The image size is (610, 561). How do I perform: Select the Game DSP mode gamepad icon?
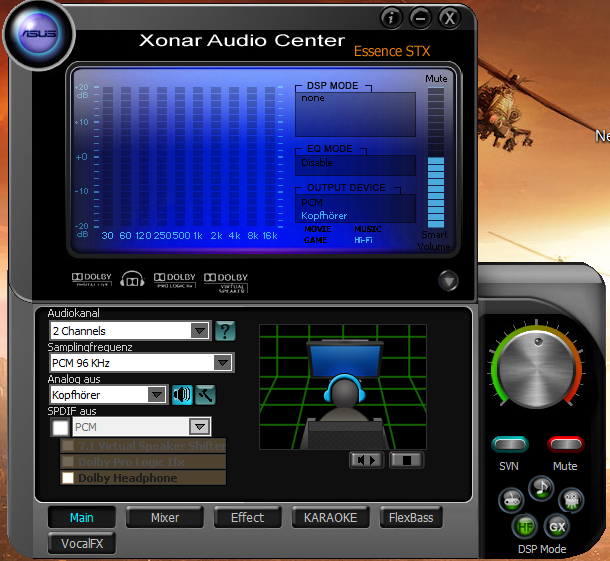click(511, 500)
